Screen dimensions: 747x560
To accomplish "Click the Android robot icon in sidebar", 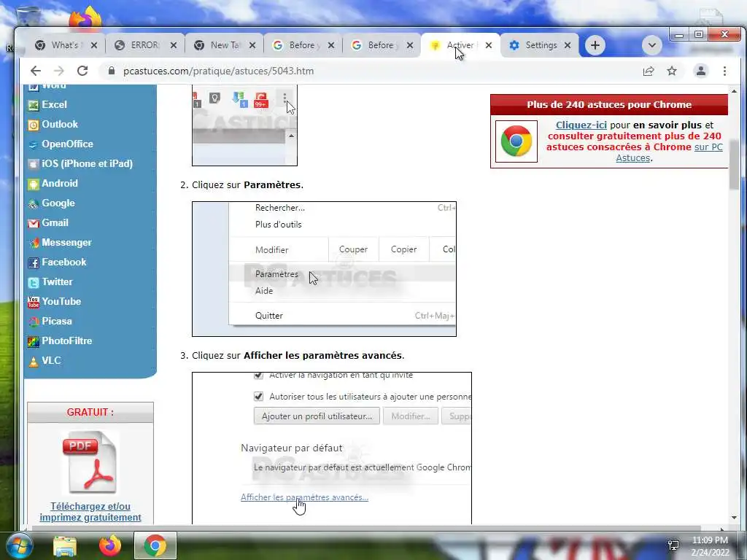I will coord(34,184).
